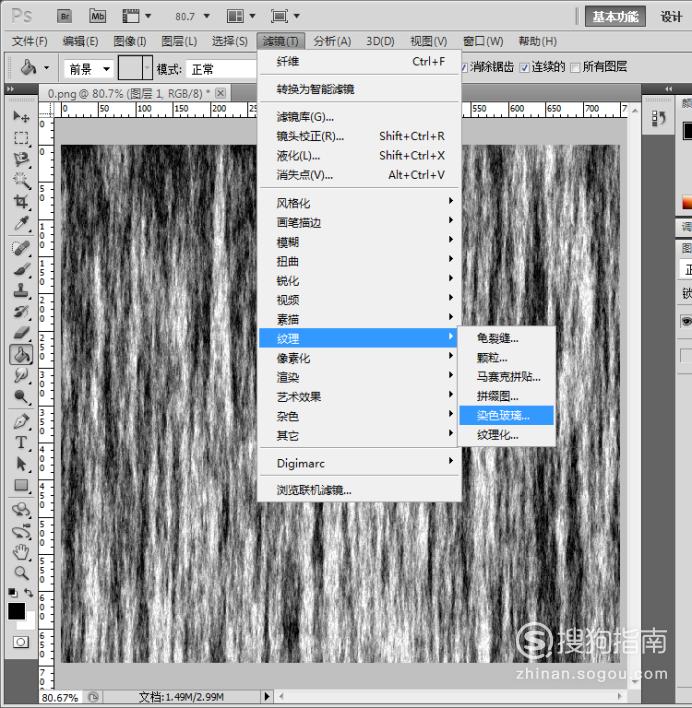Switch to 设计 workspace
This screenshot has height=708, width=692.
(671, 17)
